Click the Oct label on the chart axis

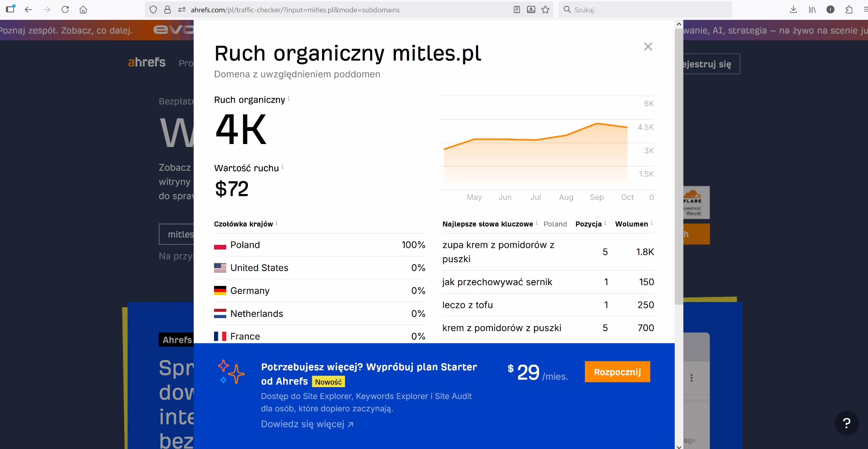[x=627, y=197]
